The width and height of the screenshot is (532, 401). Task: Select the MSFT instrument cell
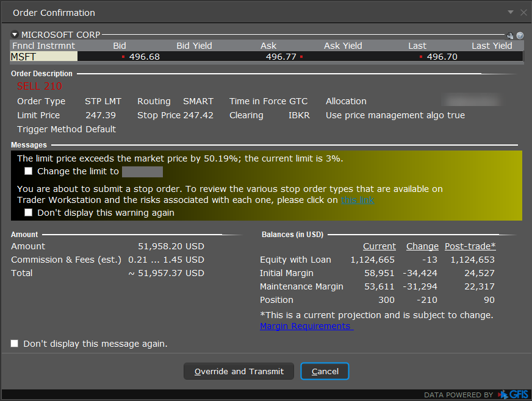tap(44, 57)
